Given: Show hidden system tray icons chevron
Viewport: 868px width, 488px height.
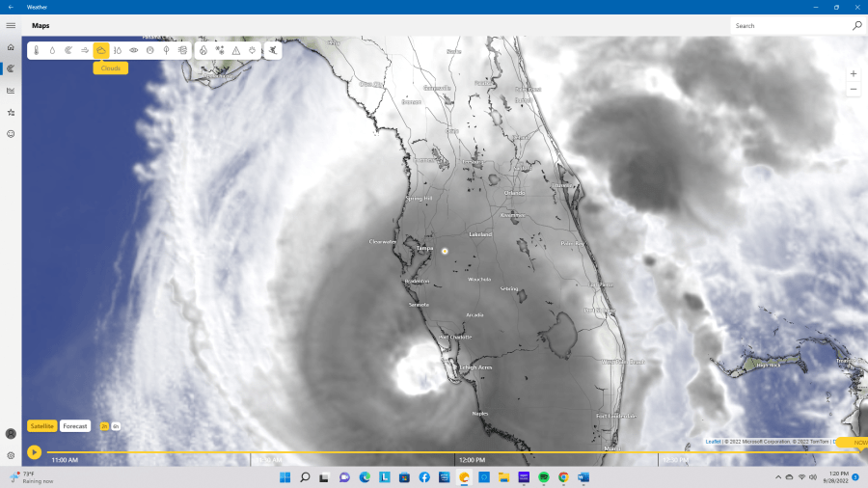Looking at the screenshot, I should click(x=778, y=477).
